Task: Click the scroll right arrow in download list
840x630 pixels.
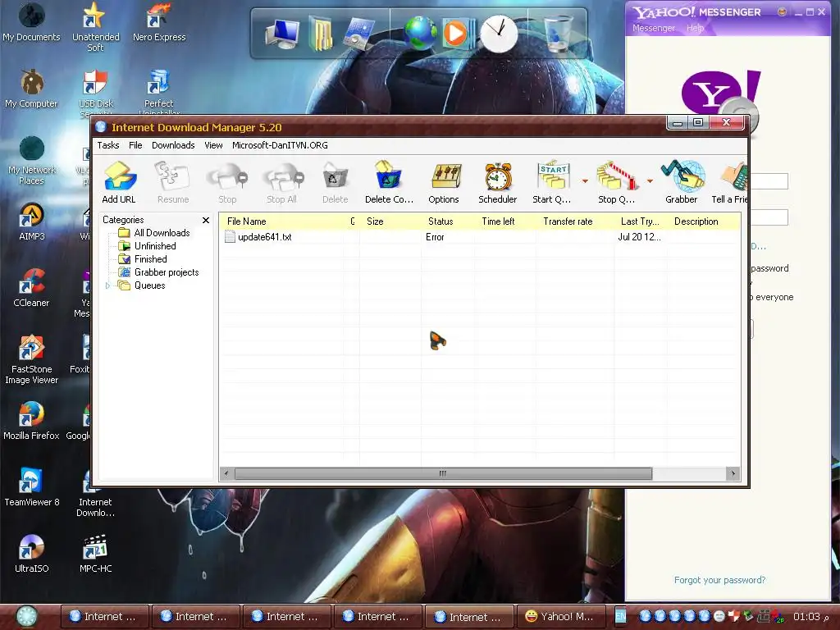Action: point(733,473)
